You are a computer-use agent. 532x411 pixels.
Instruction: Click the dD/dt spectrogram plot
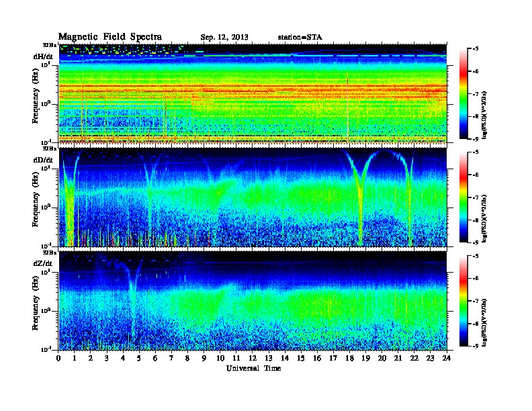pos(253,197)
